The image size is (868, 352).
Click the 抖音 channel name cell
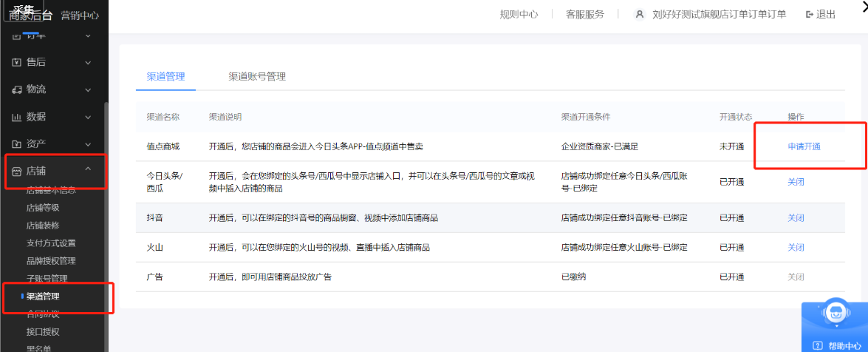(155, 218)
